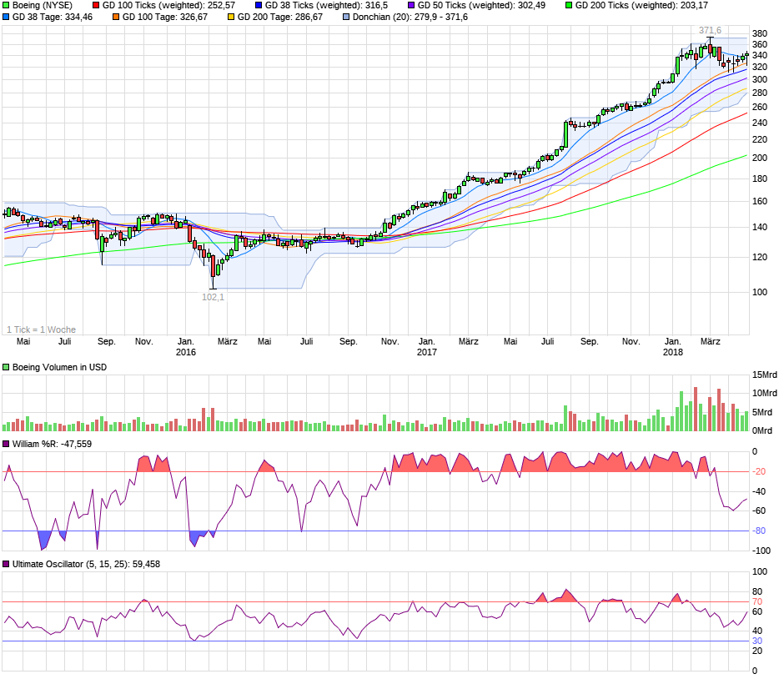Click the 2017 year label on time axis

426,352
